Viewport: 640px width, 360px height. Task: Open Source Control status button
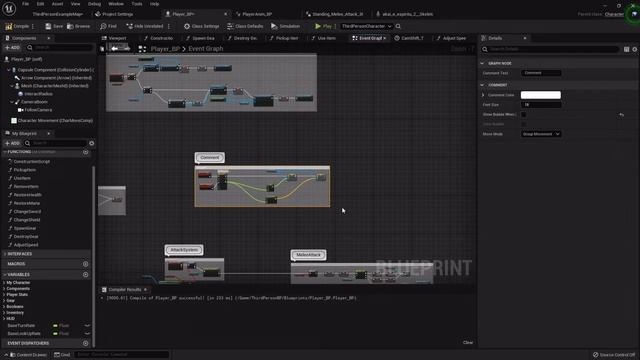(x=614, y=355)
